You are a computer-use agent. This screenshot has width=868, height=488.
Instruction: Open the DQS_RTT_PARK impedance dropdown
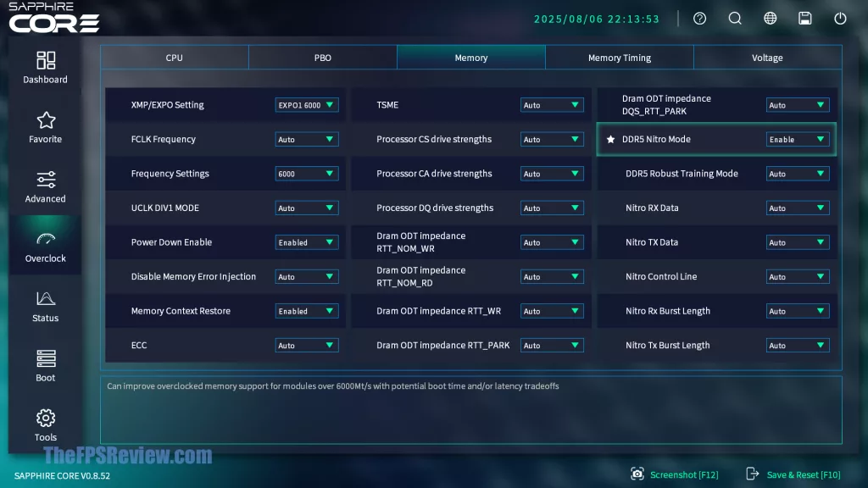[x=798, y=105]
